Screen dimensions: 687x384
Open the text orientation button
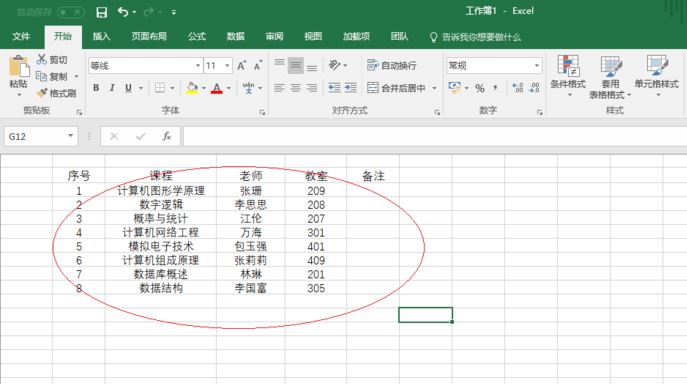coord(334,65)
